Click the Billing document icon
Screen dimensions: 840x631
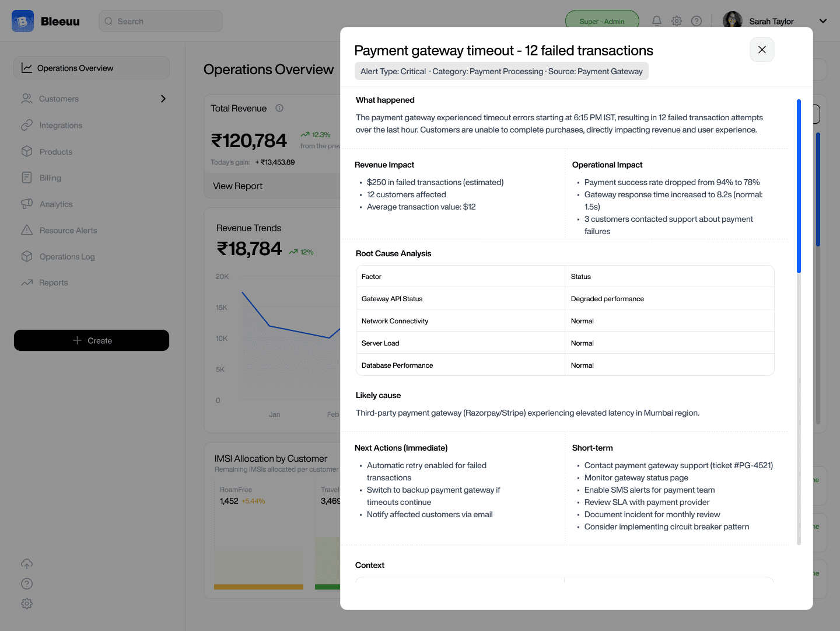point(27,177)
